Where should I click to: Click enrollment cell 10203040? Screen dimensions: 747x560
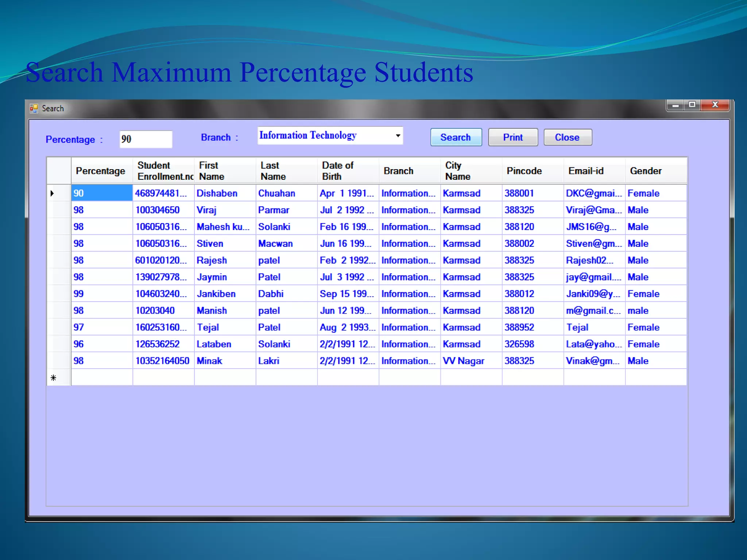pos(163,311)
